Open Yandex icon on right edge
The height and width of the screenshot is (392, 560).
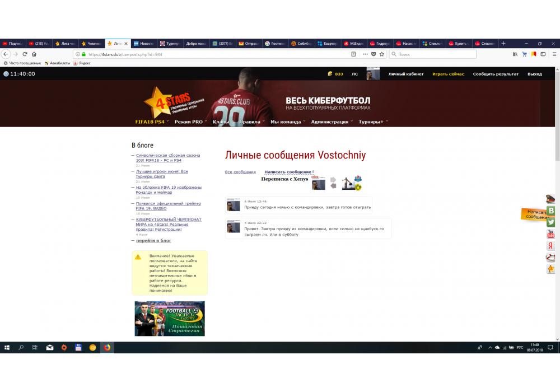coord(550,246)
